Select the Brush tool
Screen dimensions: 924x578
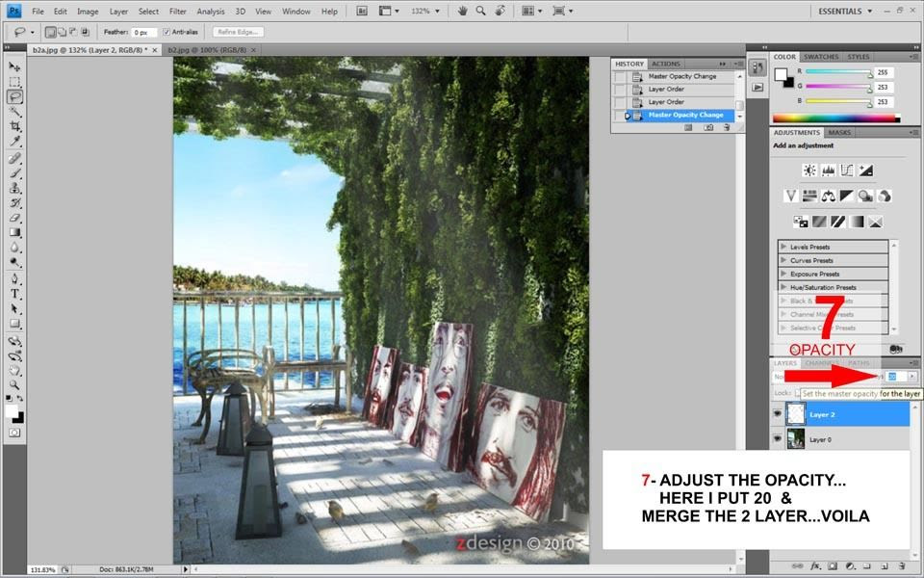14,172
